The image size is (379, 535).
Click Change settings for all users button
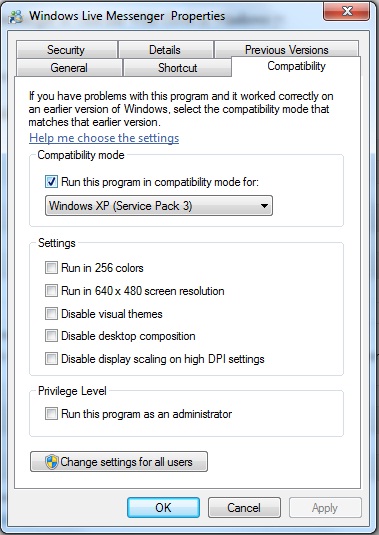tap(119, 462)
